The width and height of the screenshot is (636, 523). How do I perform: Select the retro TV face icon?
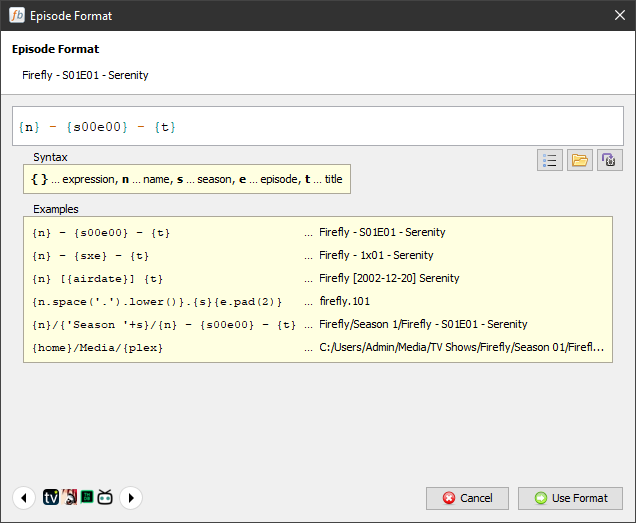(105, 497)
